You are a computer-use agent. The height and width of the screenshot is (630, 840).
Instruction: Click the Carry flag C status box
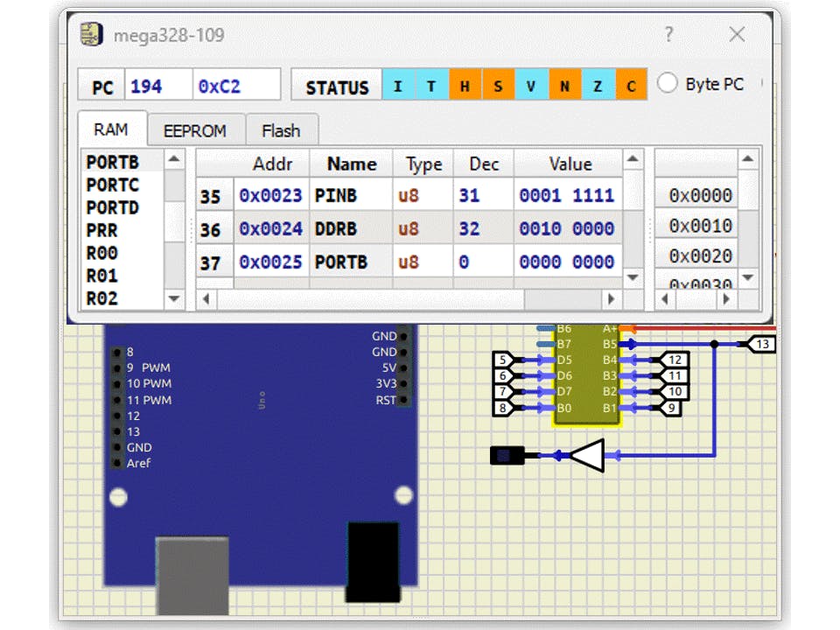[631, 85]
